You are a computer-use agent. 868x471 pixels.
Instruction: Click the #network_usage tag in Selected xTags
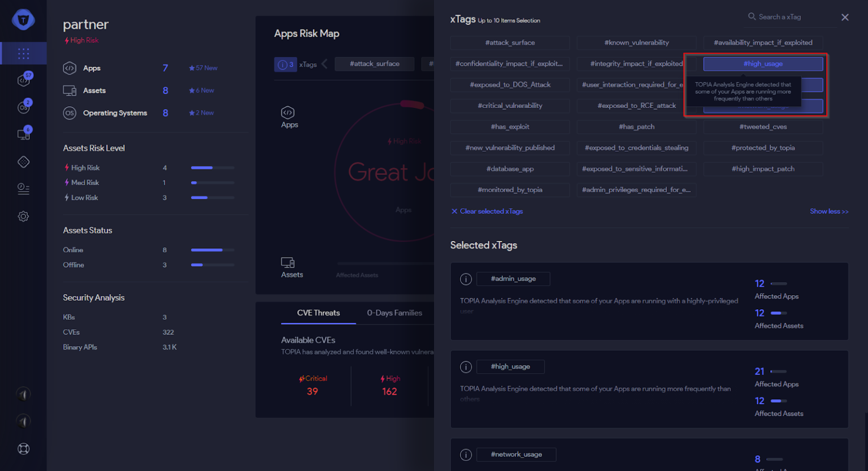coord(516,455)
